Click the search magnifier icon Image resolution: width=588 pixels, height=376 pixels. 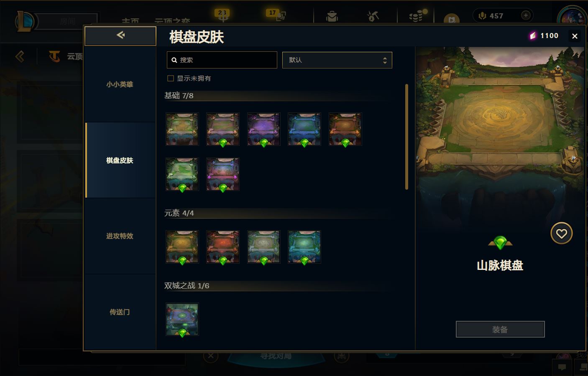coord(174,60)
